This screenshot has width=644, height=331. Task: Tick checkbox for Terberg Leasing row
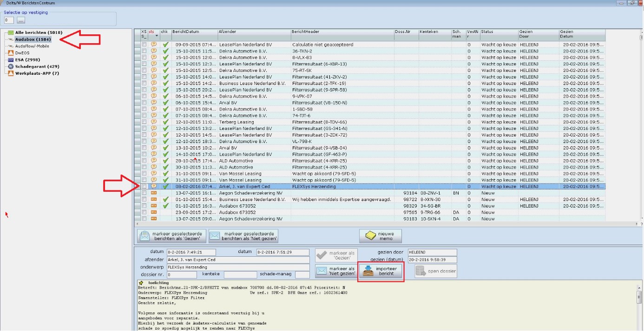144,122
